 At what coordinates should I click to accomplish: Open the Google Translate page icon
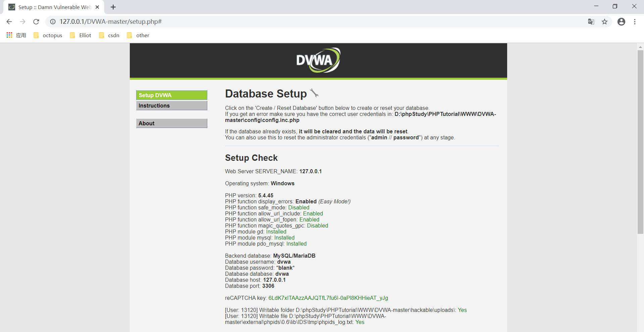tap(591, 22)
